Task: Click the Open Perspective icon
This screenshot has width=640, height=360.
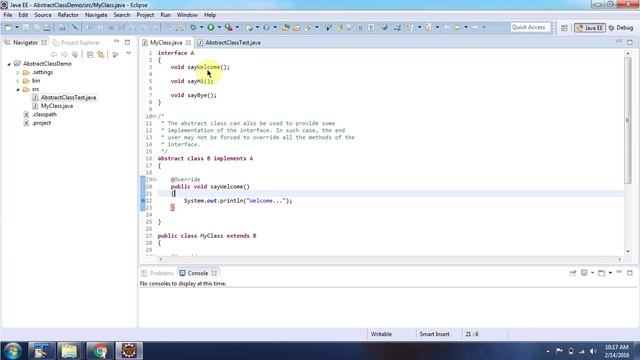Action: (564, 28)
